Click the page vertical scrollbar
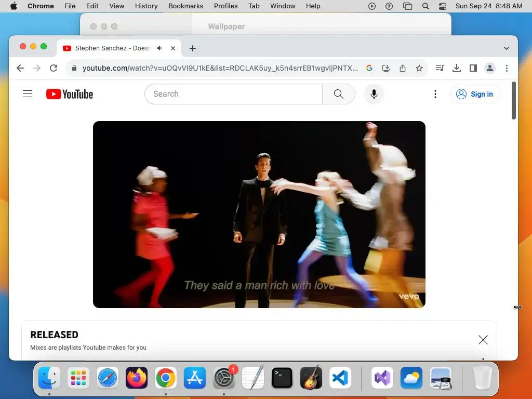 pos(514,101)
